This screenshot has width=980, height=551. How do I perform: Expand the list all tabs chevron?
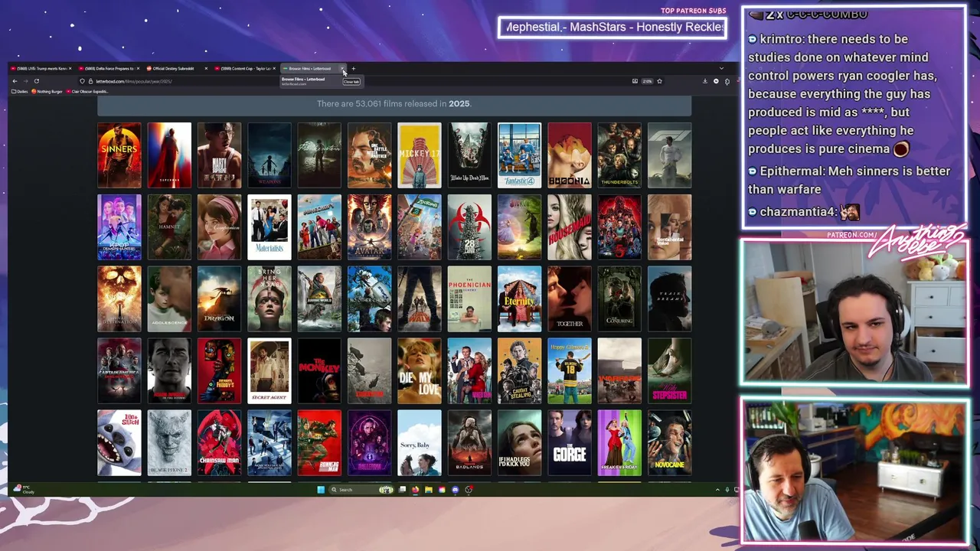720,69
